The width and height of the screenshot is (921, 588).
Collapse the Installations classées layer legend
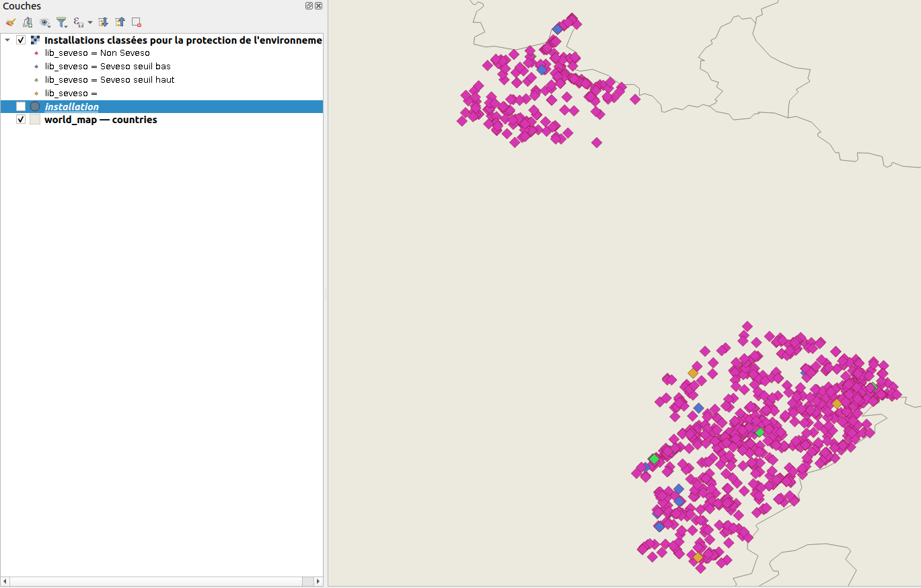[x=7, y=40]
